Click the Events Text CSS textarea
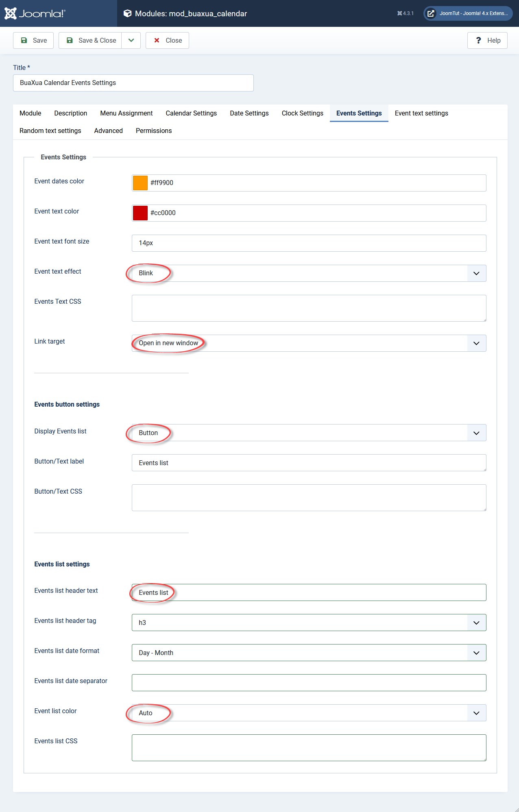 (309, 308)
